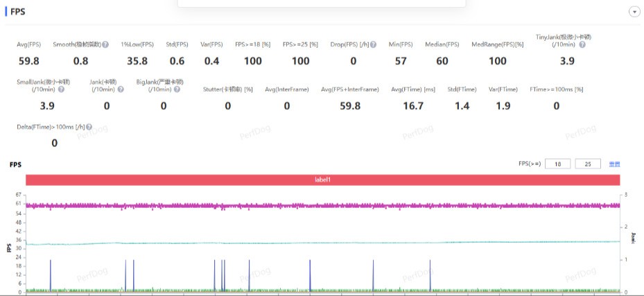Click help icon beside Drop(FPS) [/h]
This screenshot has height=296, width=644.
tap(373, 45)
